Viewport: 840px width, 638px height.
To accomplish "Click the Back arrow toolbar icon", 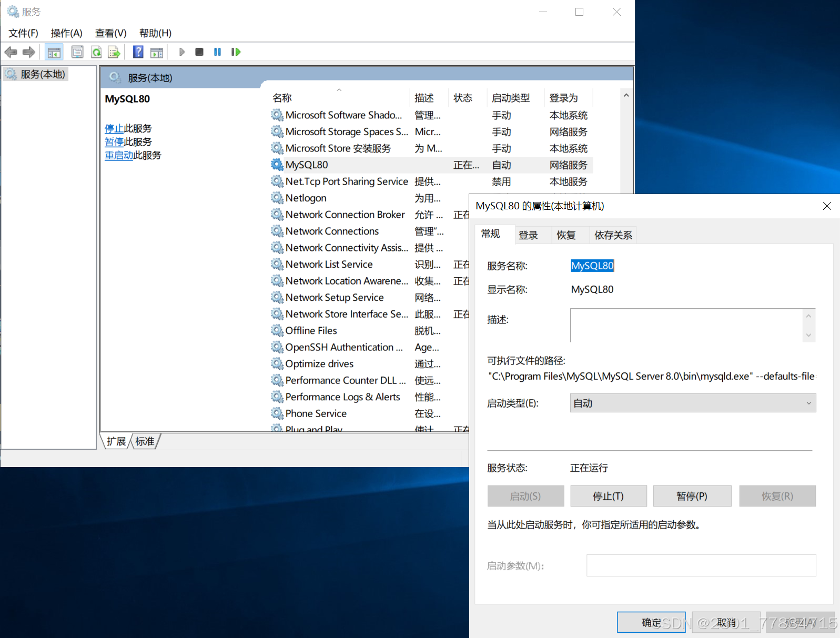I will coord(11,52).
